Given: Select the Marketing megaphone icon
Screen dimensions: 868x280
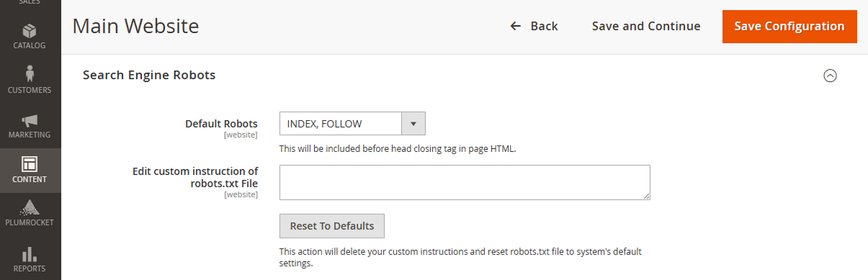Looking at the screenshot, I should point(30,120).
